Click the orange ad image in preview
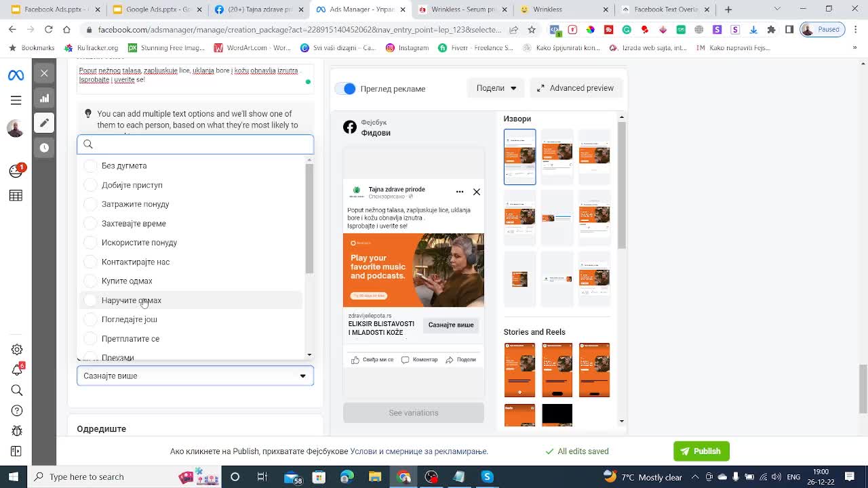This screenshot has width=868, height=488. [414, 270]
